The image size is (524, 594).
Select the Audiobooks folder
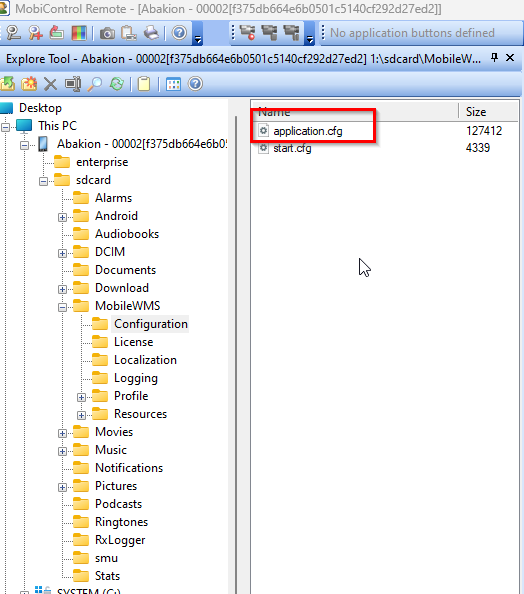click(127, 234)
